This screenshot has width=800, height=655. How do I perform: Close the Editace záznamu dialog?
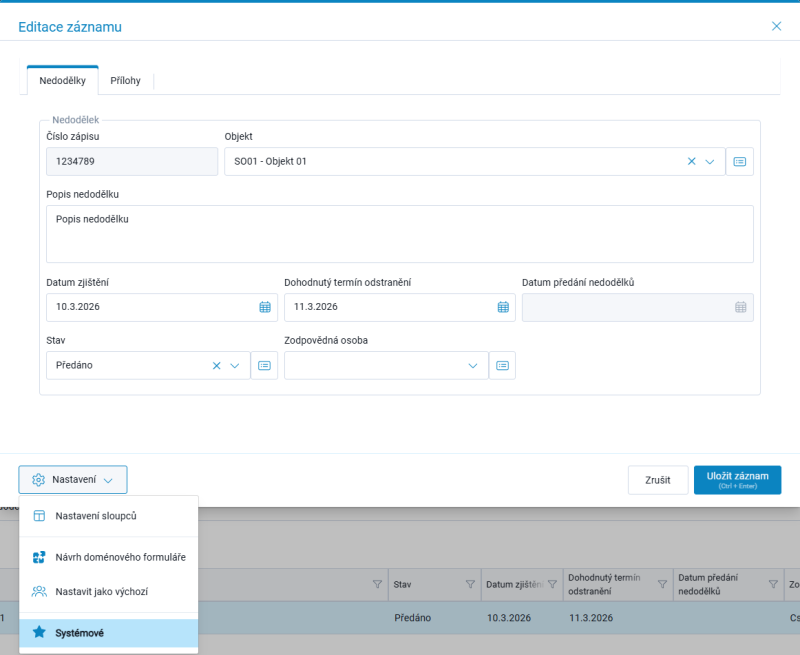click(x=777, y=27)
